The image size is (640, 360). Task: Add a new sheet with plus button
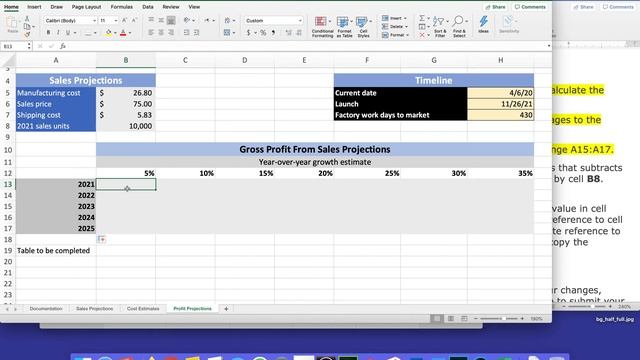coord(226,309)
